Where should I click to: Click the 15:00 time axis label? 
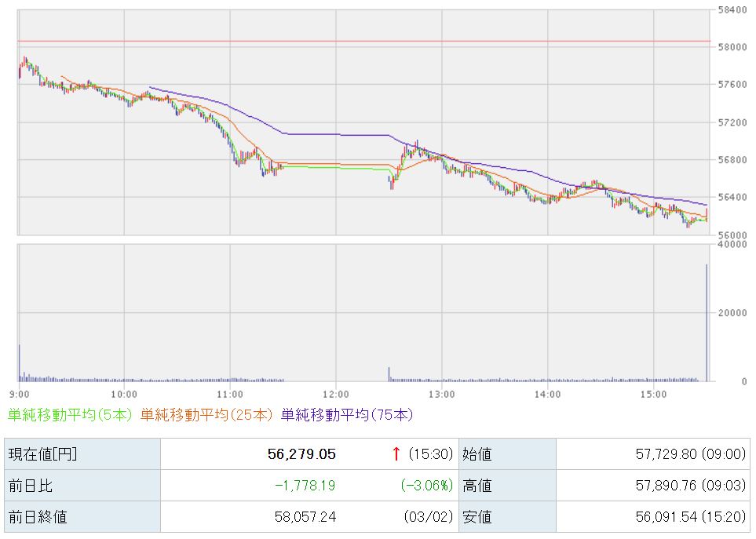tap(653, 393)
